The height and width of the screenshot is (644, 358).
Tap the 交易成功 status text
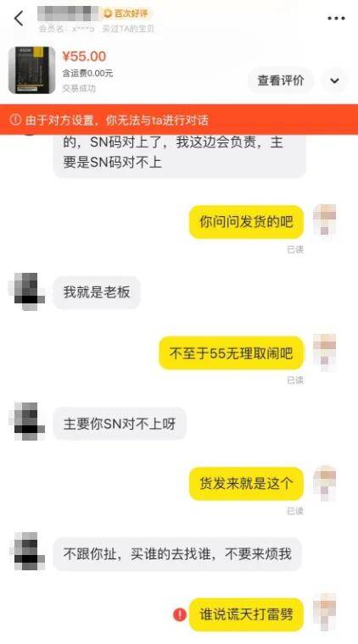[79, 88]
